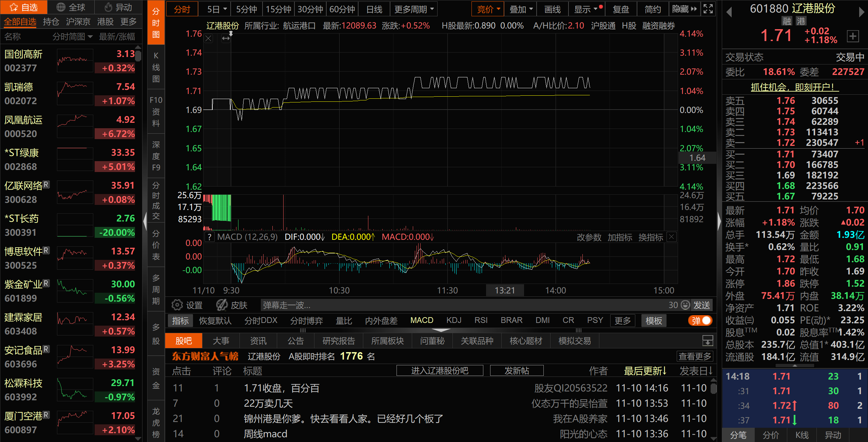Screen dimensions: 868x442
Task: Select the KDJ indicator tab
Action: (454, 321)
